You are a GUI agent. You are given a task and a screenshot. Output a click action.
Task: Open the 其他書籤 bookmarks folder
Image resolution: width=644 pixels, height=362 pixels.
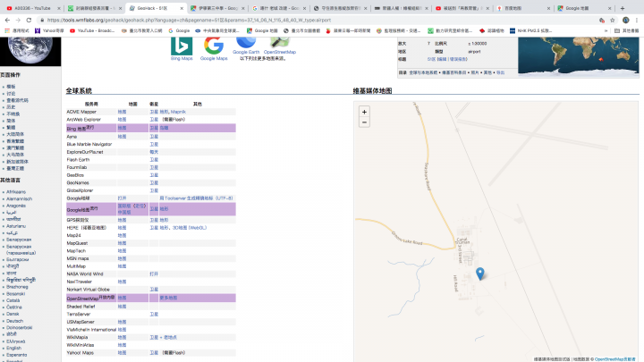[627, 30]
